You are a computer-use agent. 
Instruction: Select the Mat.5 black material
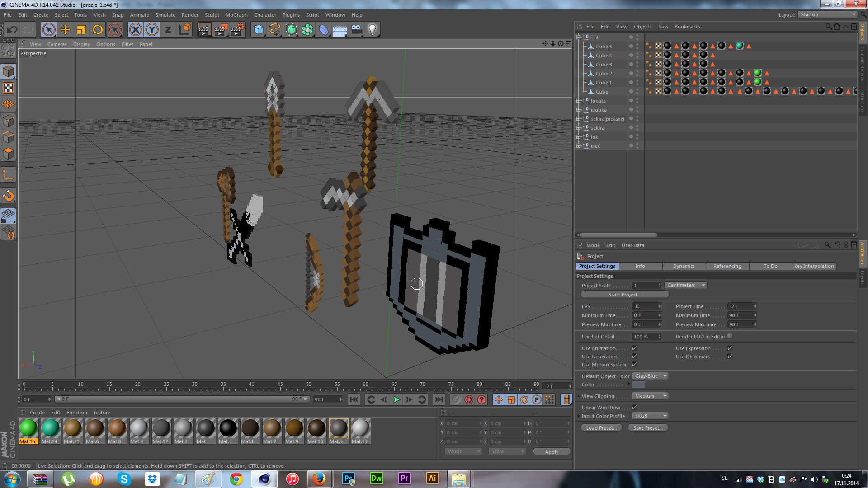pos(227,431)
